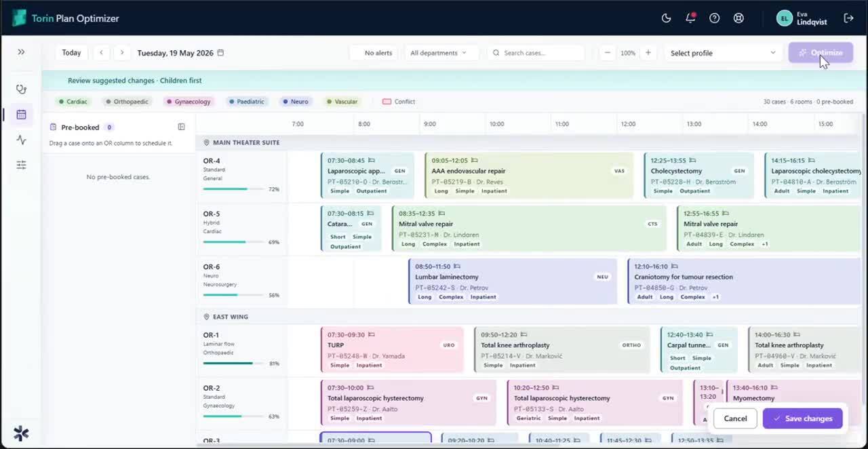The height and width of the screenshot is (449, 868).
Task: Expand the sidebar with double chevron
Action: click(21, 52)
